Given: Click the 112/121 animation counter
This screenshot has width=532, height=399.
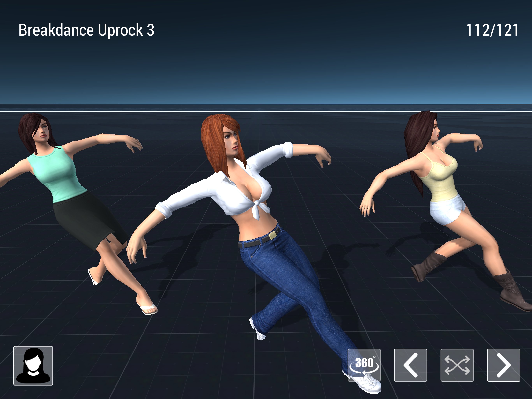Looking at the screenshot, I should click(x=492, y=30).
